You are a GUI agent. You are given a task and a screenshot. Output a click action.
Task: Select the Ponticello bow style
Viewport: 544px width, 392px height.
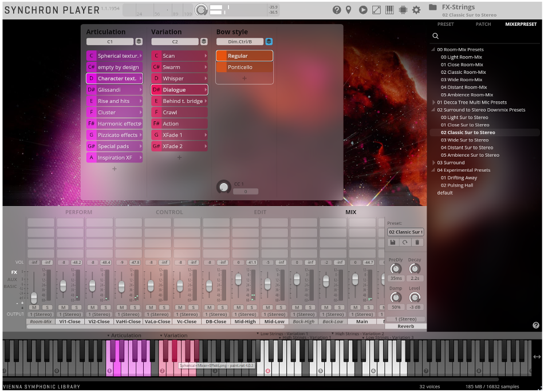coord(245,67)
